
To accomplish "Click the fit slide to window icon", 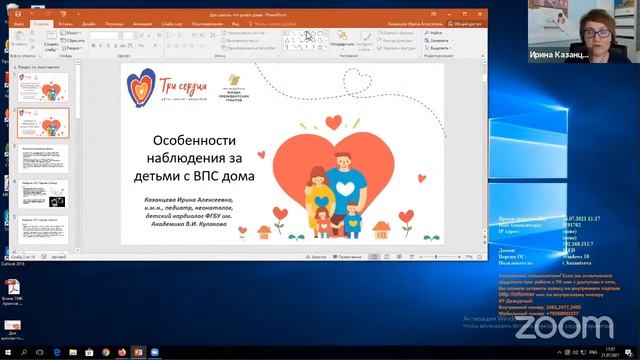I will (x=479, y=257).
